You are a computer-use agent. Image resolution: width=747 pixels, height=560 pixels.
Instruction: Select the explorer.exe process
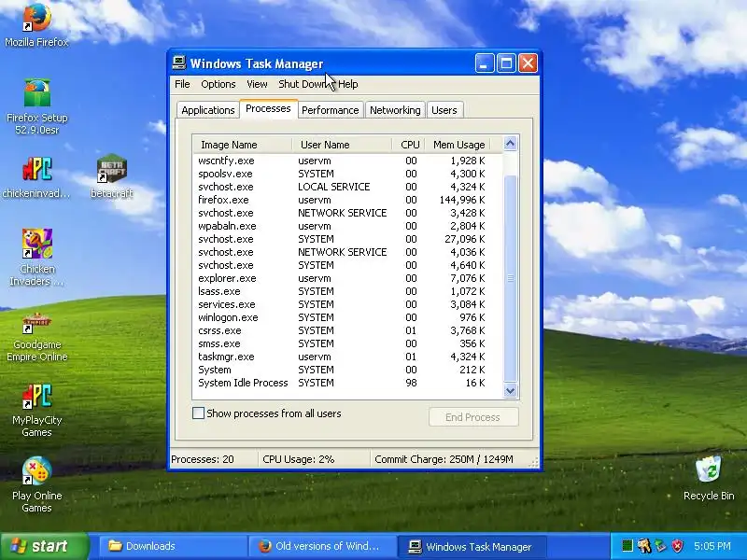coord(347,278)
